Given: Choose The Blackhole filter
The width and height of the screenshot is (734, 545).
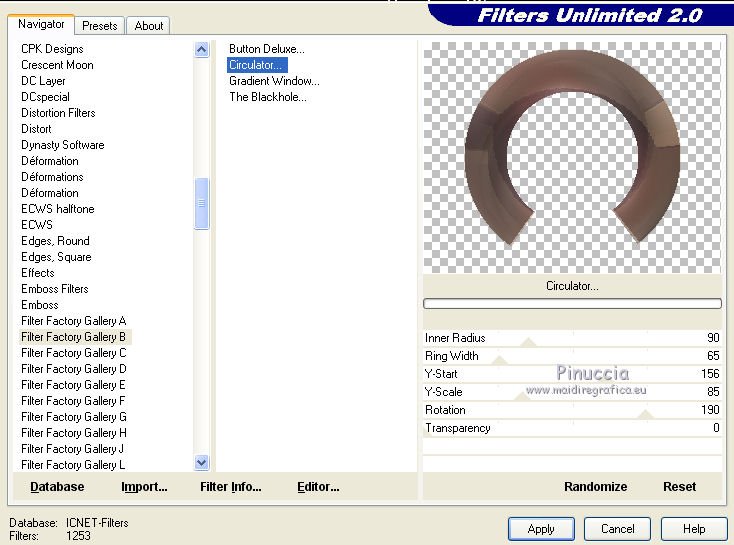Looking at the screenshot, I should pyautogui.click(x=268, y=97).
